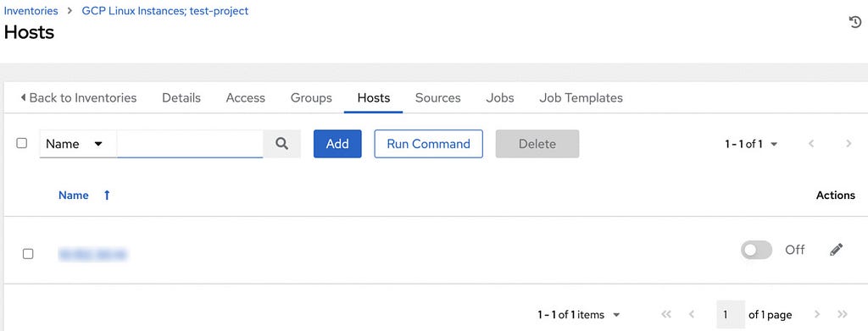Click the Back to Inventories caret link
Screen dimensions: 868x331
click(78, 98)
